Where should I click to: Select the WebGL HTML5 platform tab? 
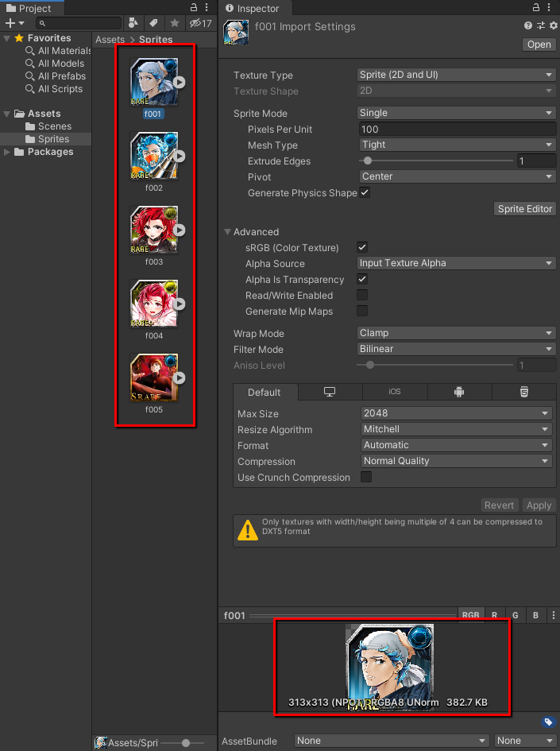pyautogui.click(x=524, y=392)
